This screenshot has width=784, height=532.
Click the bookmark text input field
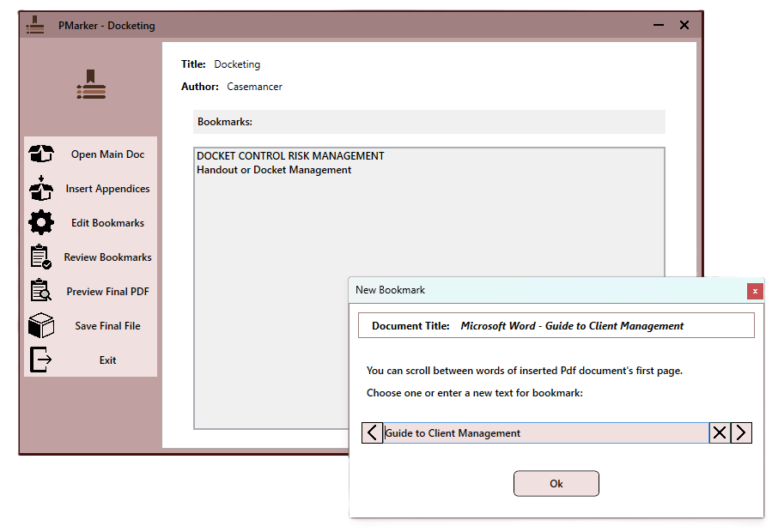coord(545,433)
